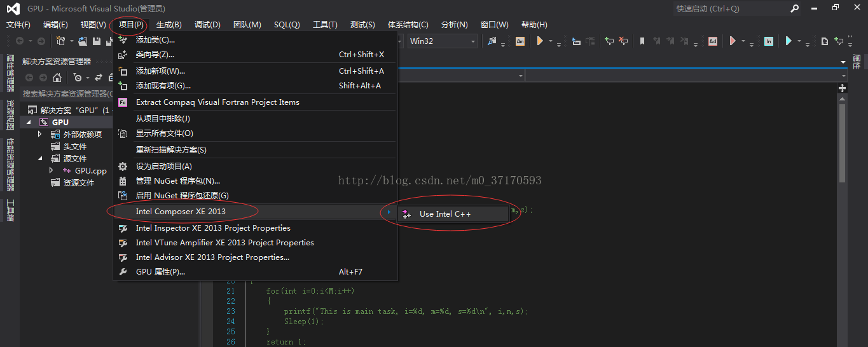Image resolution: width=868 pixels, height=347 pixels.
Task: Open the dropdown beside the cyan start arrow
Action: point(799,42)
